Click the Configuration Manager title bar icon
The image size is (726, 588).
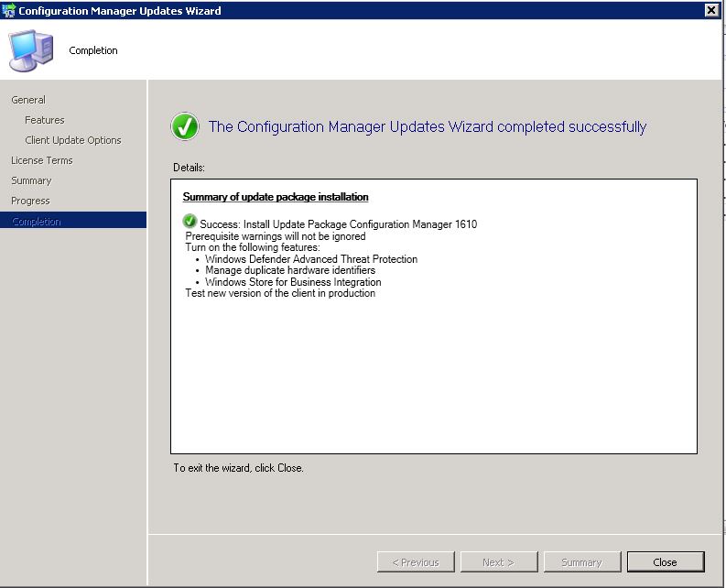click(8, 10)
